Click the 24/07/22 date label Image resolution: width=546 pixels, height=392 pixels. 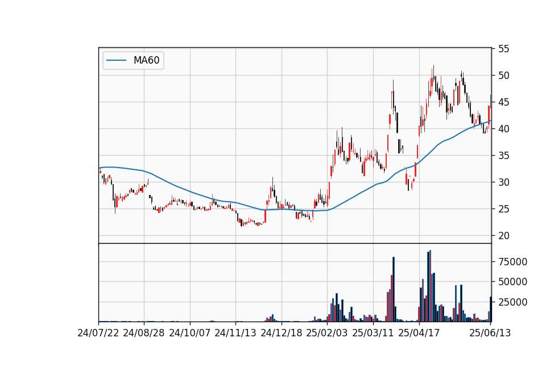click(98, 333)
